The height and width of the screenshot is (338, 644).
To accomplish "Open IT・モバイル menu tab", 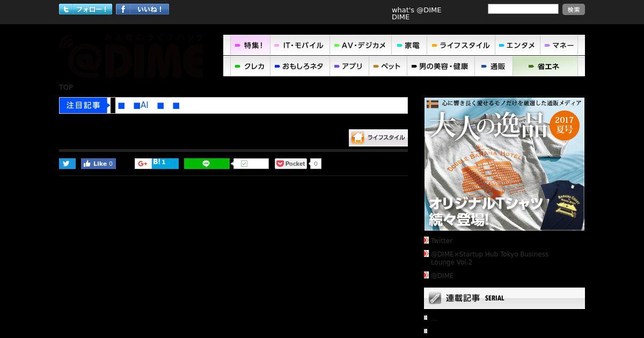I will pos(299,46).
